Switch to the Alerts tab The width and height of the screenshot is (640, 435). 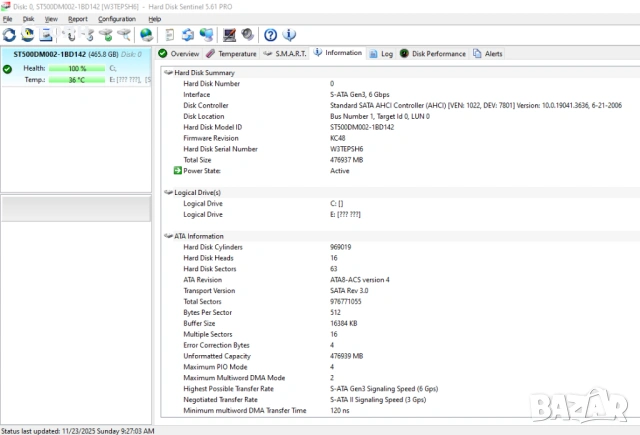[488, 54]
